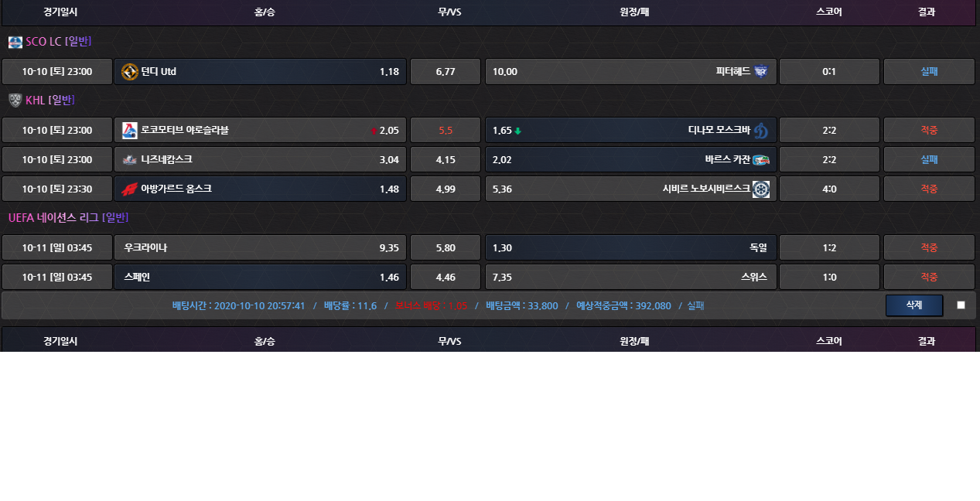Select the 독일 away odds 1.30 cell

[x=630, y=248]
